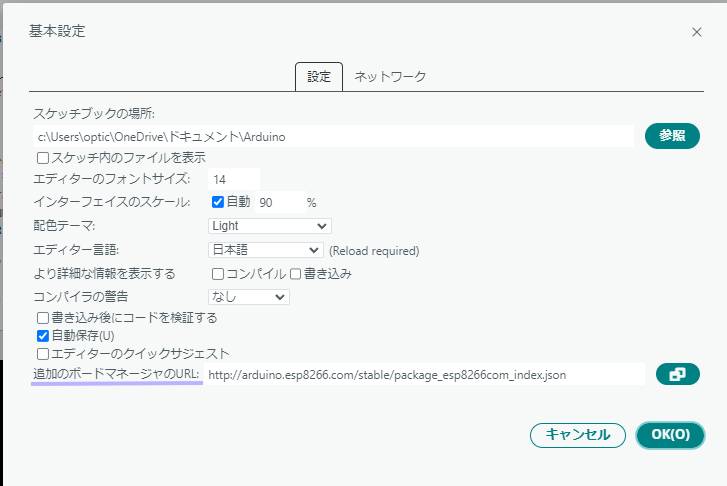727x486 pixels.
Task: Open the コンパイラの警告 なし dropdown
Action: (x=249, y=297)
